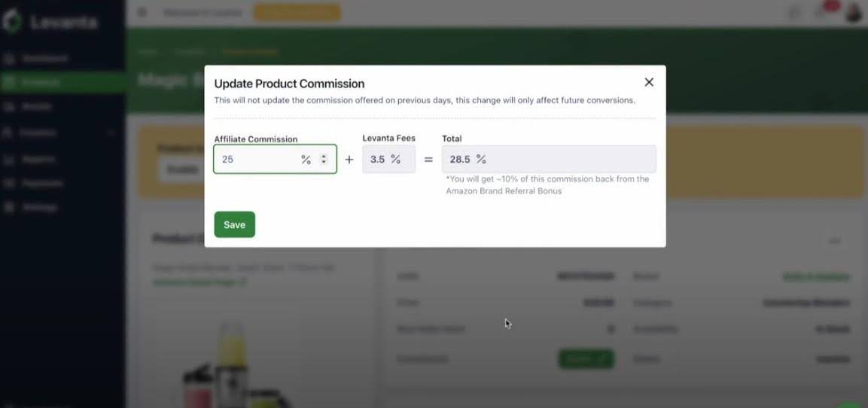The height and width of the screenshot is (408, 868).
Task: Click the Levanta logo
Action: (x=50, y=22)
